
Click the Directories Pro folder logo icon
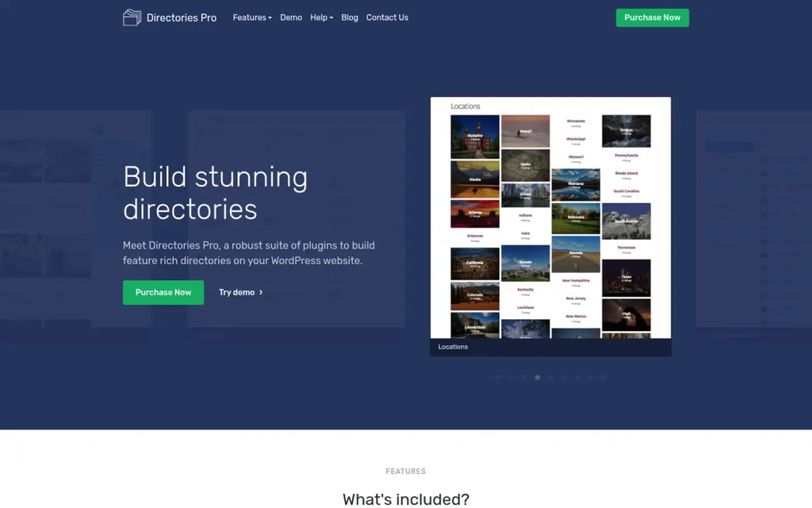click(x=132, y=17)
